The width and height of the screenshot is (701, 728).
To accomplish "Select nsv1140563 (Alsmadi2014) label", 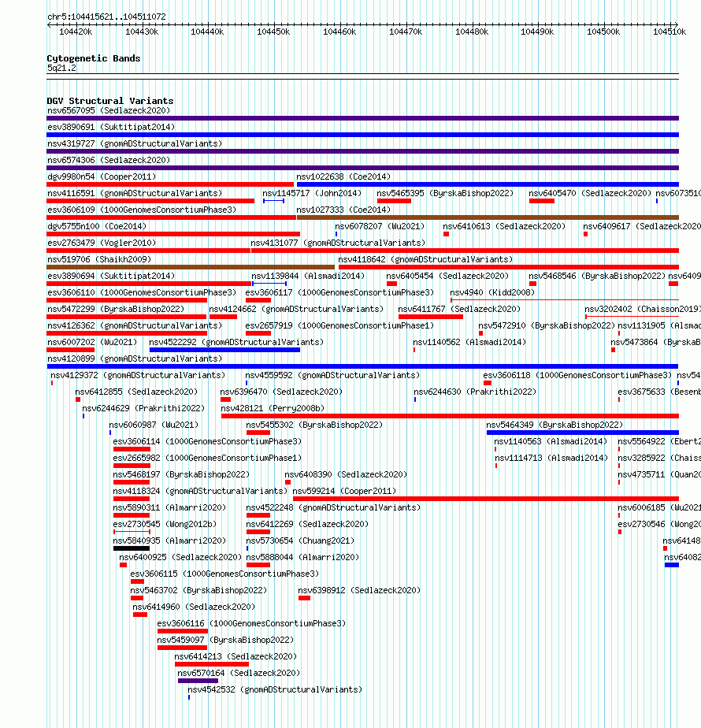I will [551, 441].
